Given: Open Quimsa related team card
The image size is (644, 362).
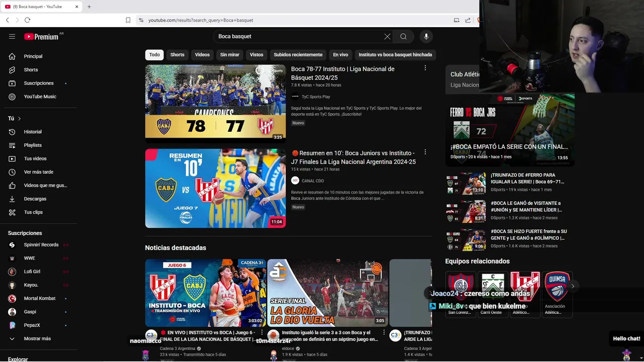Looking at the screenshot, I should point(557,294).
